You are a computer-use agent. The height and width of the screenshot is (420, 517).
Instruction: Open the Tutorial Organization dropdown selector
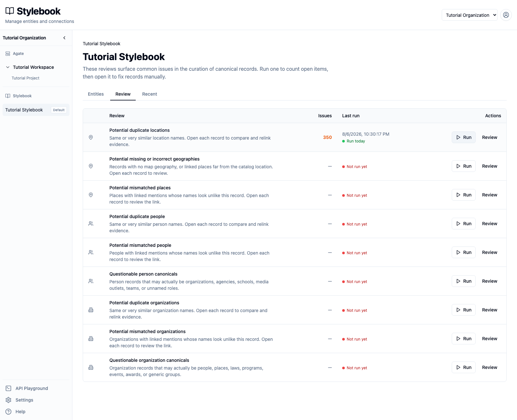[470, 15]
